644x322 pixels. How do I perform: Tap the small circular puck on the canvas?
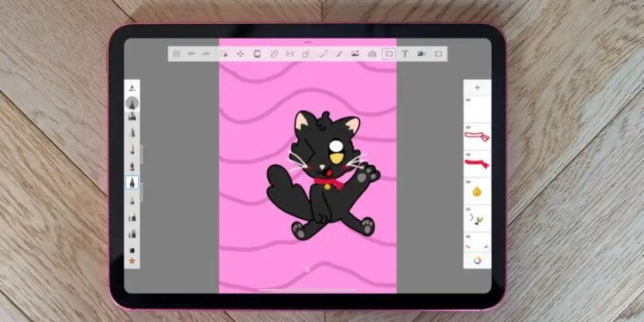tap(308, 270)
